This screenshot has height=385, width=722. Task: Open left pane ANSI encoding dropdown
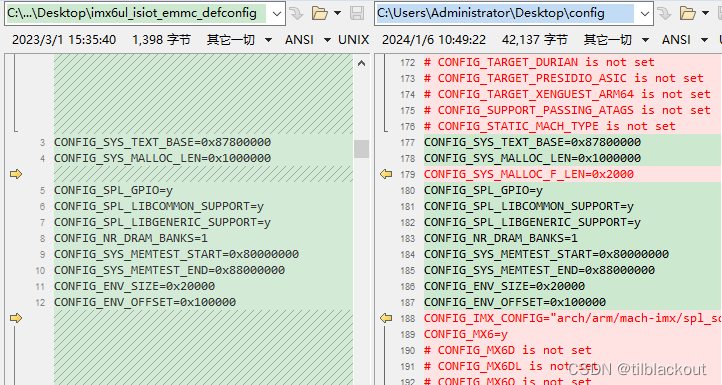coord(327,40)
